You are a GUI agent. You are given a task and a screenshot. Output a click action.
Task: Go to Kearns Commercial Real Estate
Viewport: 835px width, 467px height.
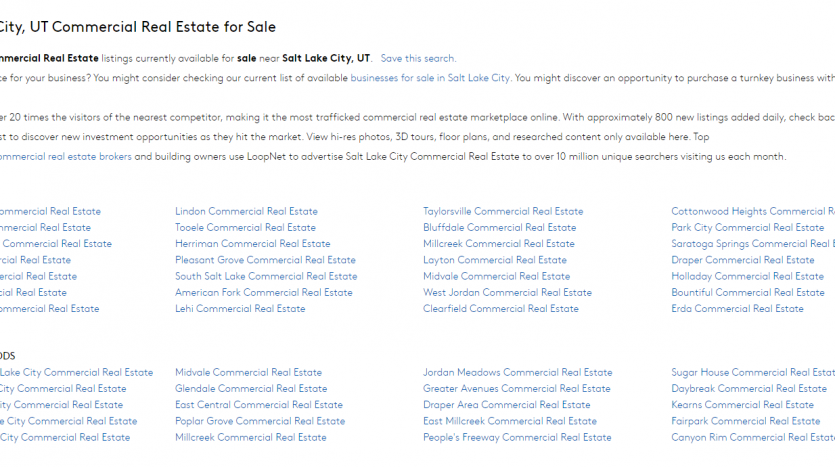(742, 405)
